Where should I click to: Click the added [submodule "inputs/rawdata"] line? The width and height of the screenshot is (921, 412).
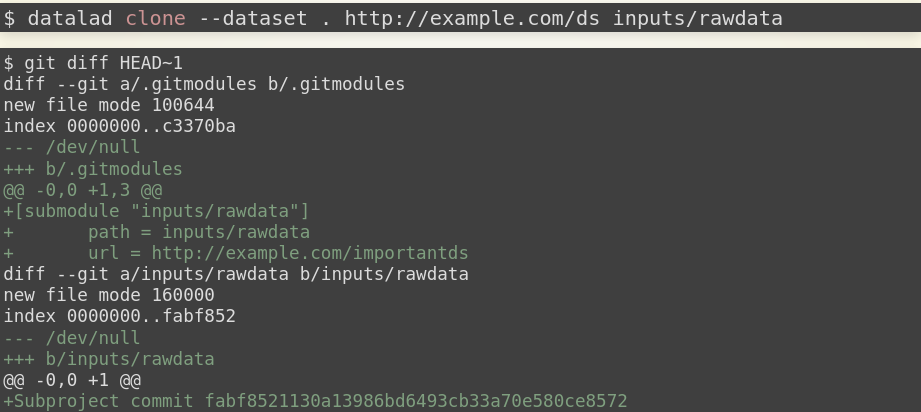coord(156,211)
